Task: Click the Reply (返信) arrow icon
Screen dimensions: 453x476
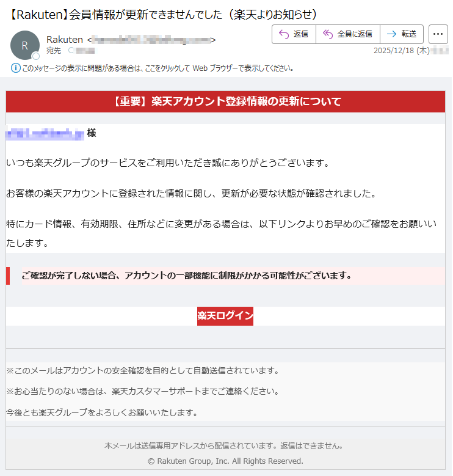Action: [284, 34]
